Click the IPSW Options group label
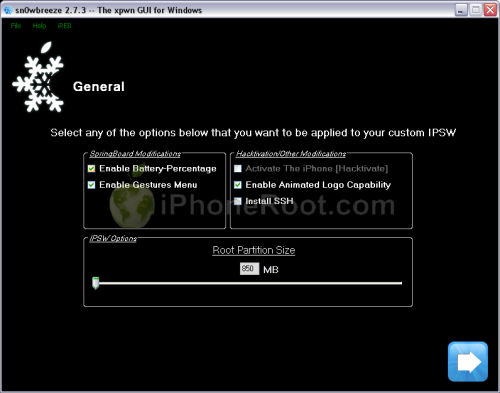 click(x=113, y=239)
